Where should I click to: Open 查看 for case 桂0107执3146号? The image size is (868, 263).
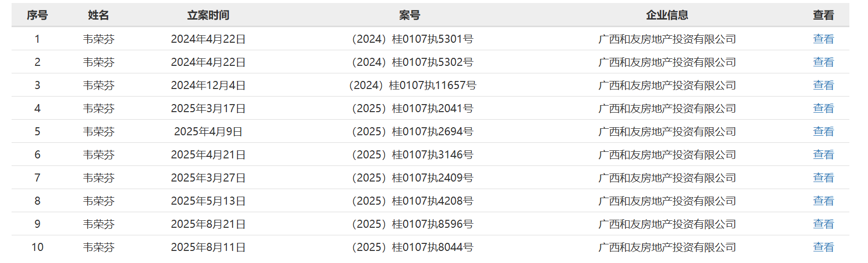point(823,154)
